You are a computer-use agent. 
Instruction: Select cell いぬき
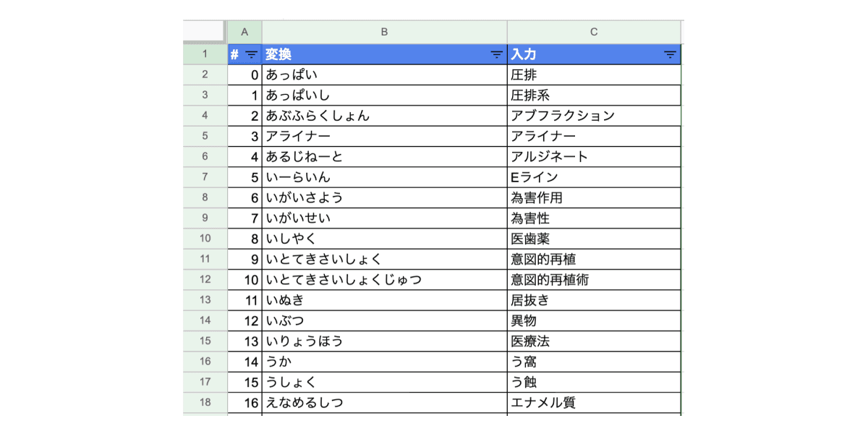pos(385,300)
